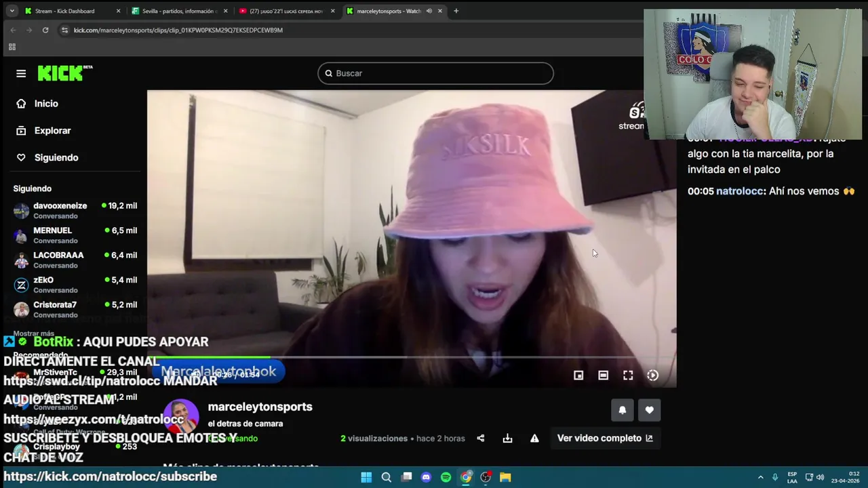
Task: Switch to Stream - Kick Dashboard tab
Action: pos(71,11)
